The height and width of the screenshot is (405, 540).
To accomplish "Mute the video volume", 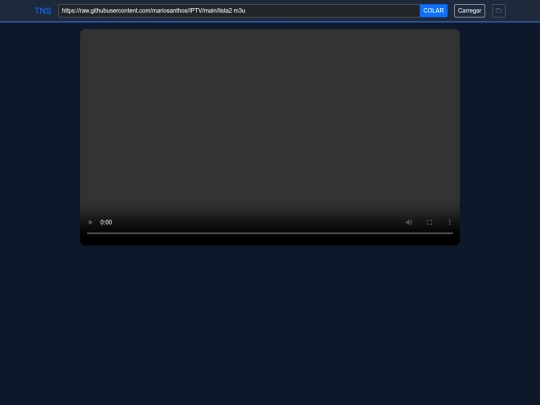I will tap(409, 222).
